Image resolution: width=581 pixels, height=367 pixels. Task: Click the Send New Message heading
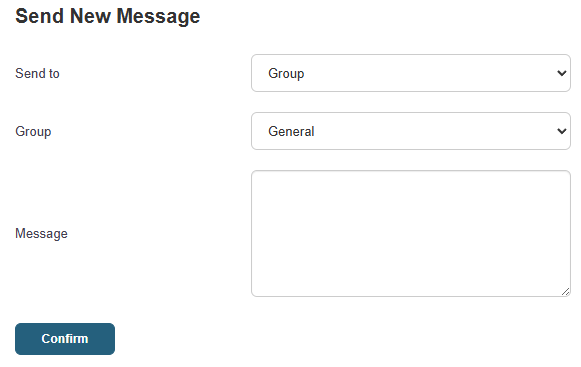click(x=107, y=16)
